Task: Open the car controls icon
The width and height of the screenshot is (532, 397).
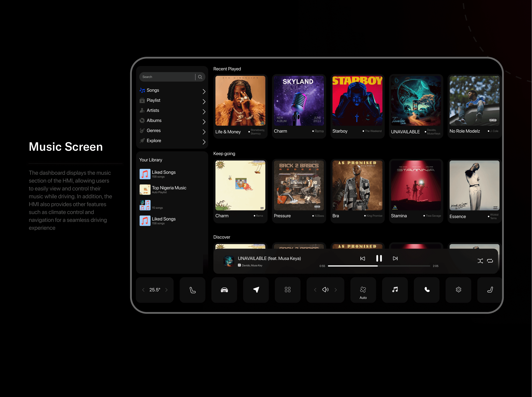Action: point(224,290)
